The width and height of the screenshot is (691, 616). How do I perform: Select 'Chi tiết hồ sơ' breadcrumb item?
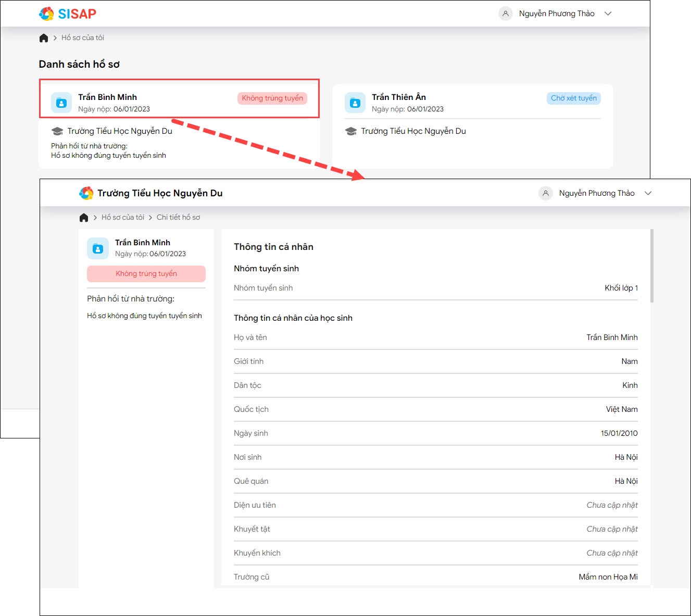[178, 218]
